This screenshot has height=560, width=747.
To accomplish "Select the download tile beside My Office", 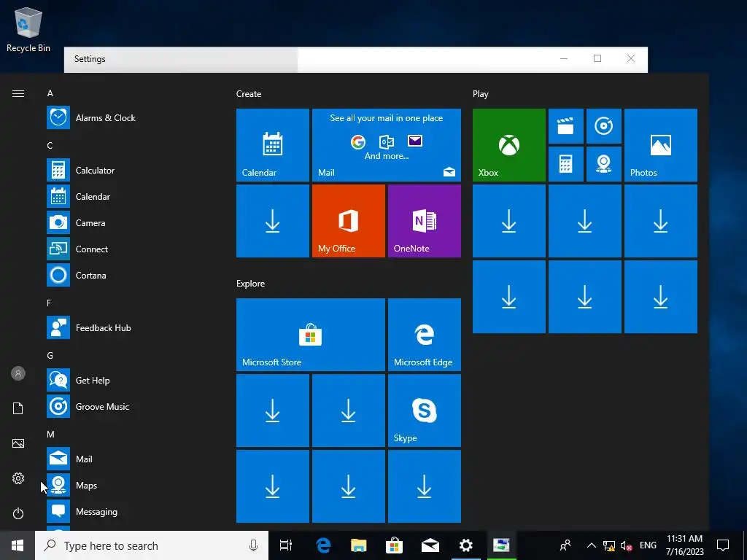I will [x=273, y=221].
